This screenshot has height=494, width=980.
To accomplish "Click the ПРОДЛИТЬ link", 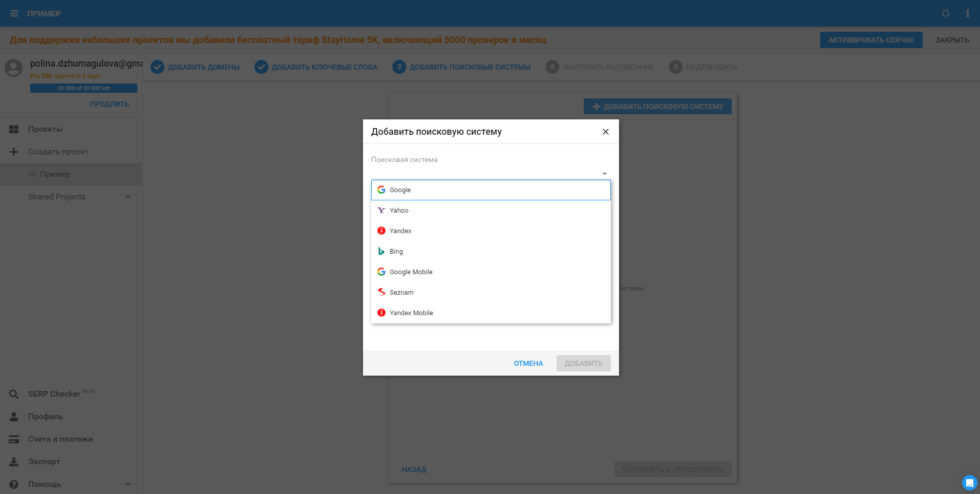I will coord(110,104).
